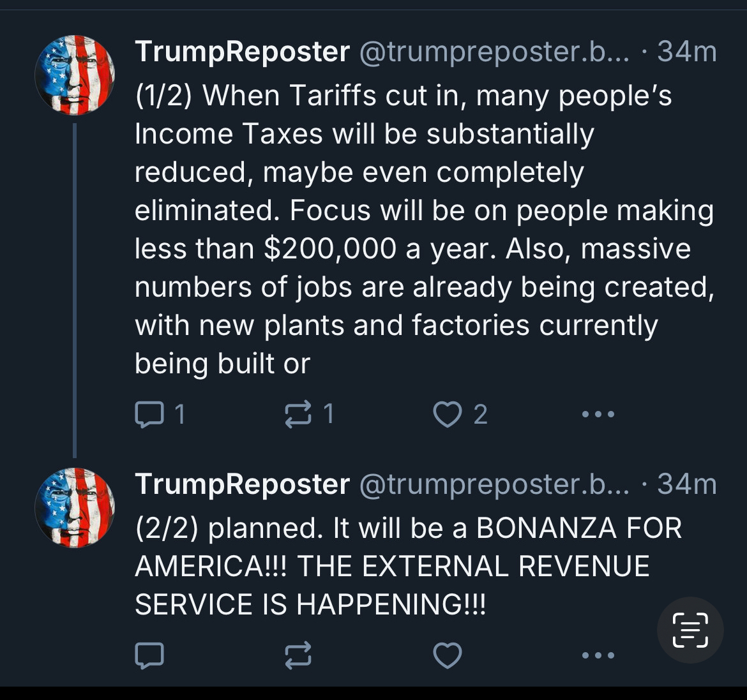
Task: Click the @trumpreposter handle on the (1/2) post
Action: 494,52
